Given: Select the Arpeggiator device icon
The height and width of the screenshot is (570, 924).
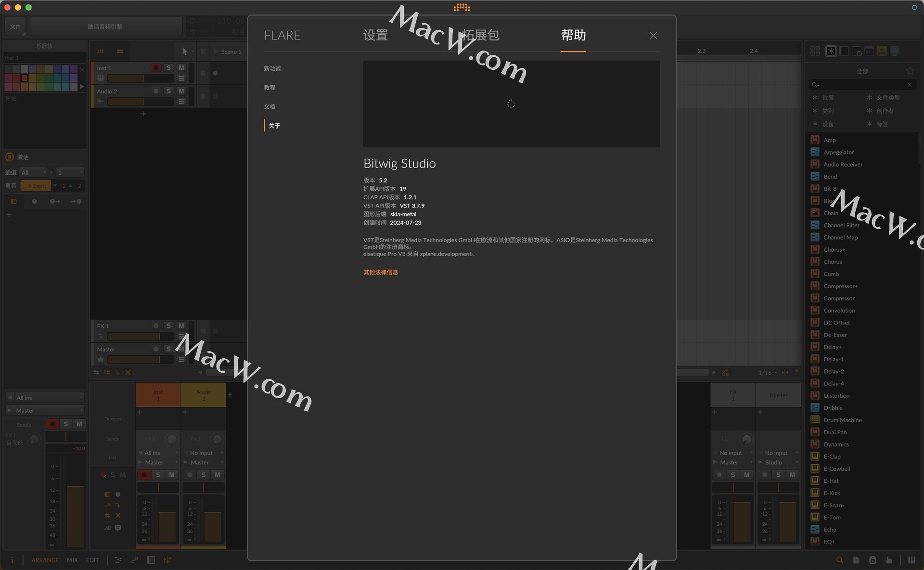Looking at the screenshot, I should point(815,152).
